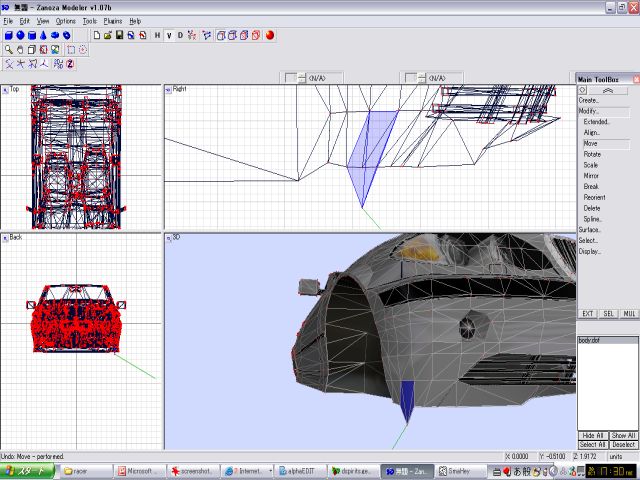Open the Plugins menu
The width and height of the screenshot is (640, 480).
(x=113, y=20)
